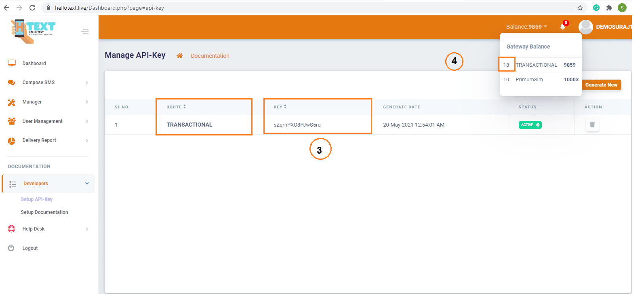Click the Grammarly extension icon
The width and height of the screenshot is (644, 294).
pyautogui.click(x=596, y=8)
